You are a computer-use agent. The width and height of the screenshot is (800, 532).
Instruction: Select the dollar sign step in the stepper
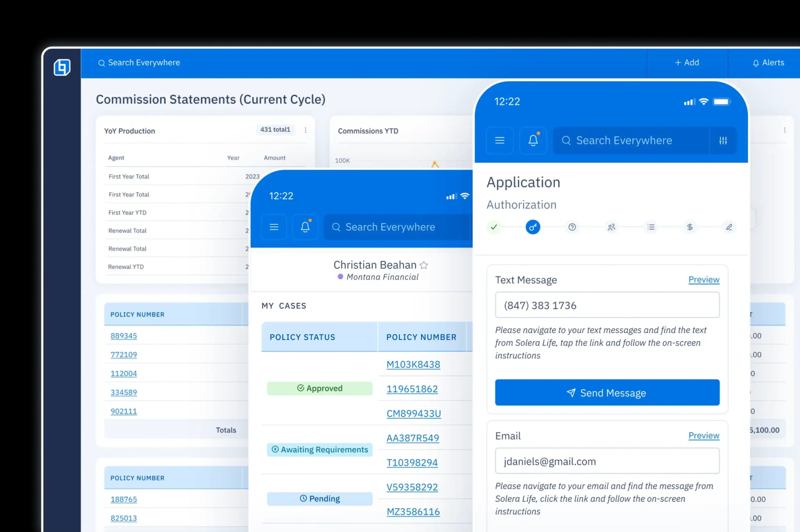(690, 227)
